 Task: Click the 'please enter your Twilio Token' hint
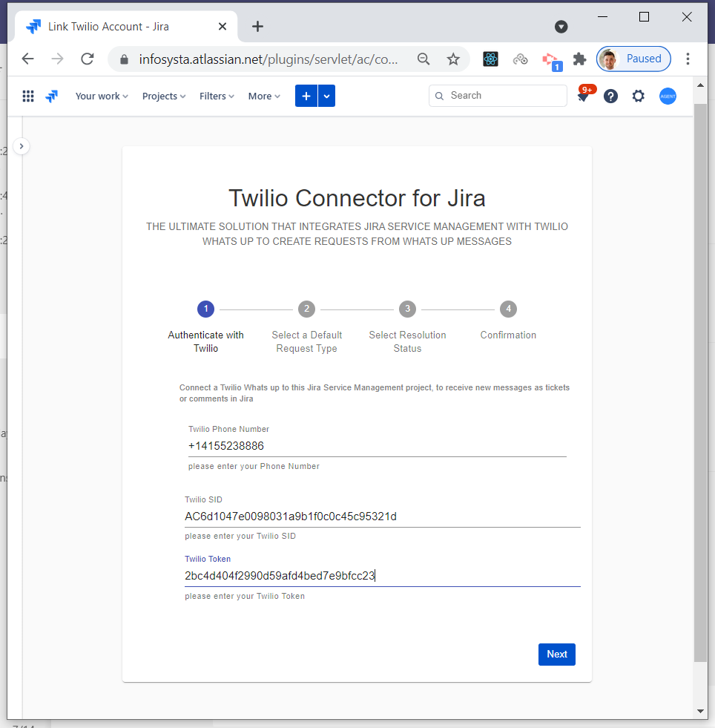[x=245, y=596]
